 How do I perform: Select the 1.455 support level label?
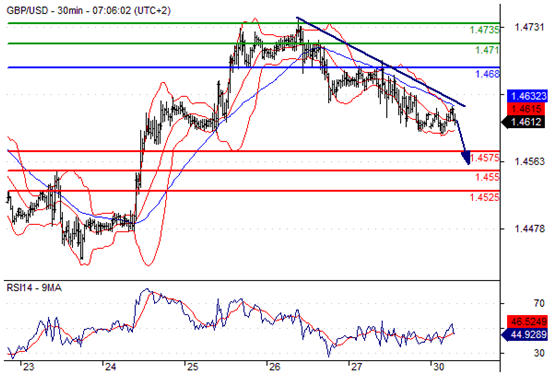(487, 177)
